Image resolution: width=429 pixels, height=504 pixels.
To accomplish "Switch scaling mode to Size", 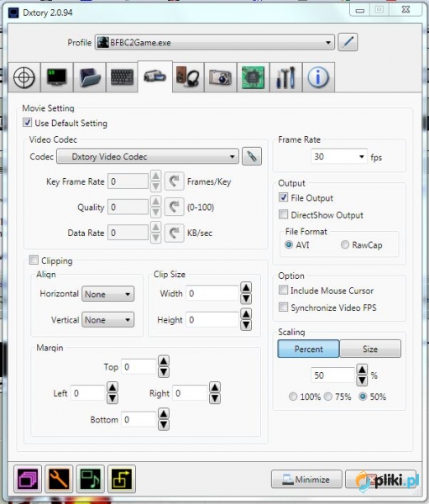I will tap(370, 349).
